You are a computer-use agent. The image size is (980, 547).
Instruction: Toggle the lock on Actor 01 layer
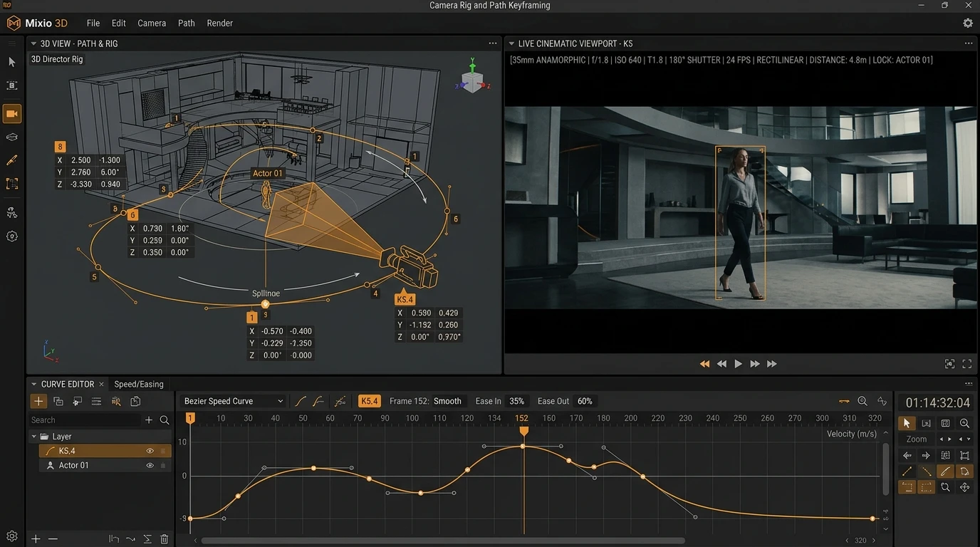pyautogui.click(x=163, y=465)
